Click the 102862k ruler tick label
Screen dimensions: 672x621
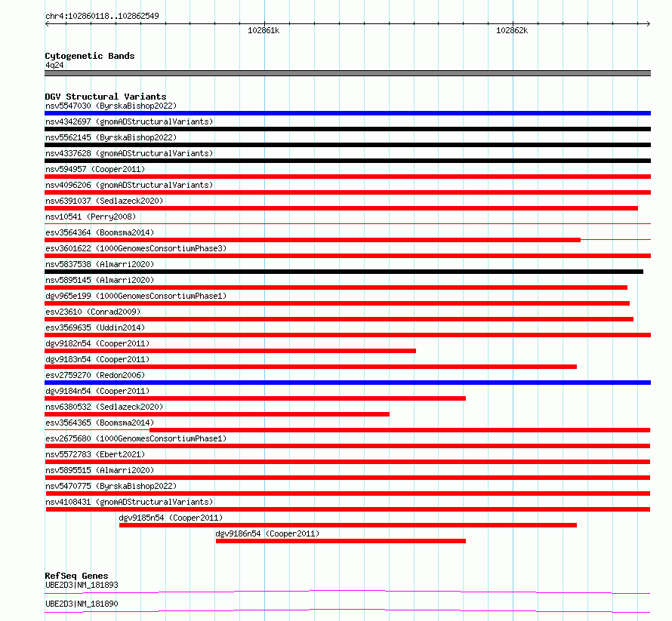coord(512,30)
